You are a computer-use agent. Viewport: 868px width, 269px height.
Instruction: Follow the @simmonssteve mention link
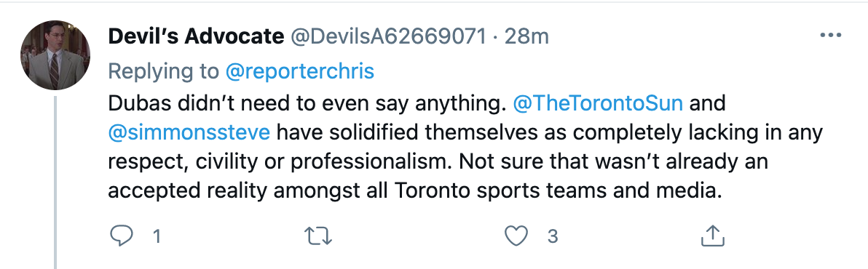(x=189, y=132)
